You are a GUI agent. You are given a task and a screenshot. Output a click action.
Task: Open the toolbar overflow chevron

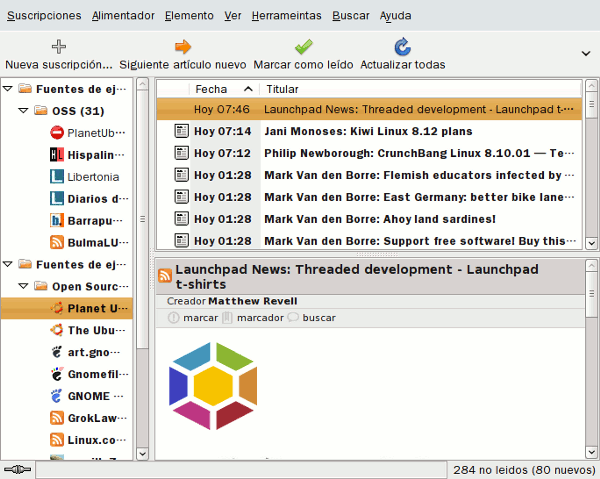[x=585, y=53]
